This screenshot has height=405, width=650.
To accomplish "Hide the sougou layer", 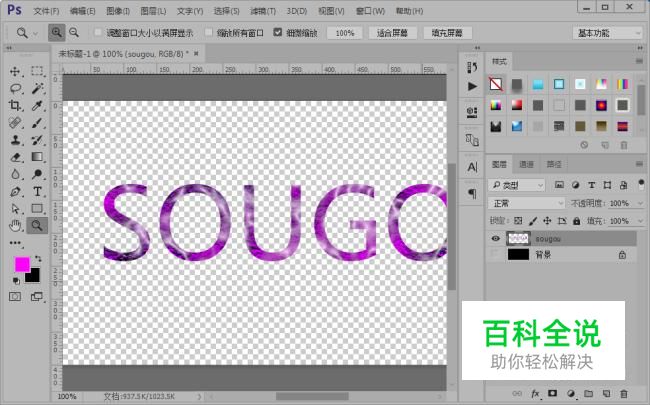I will [x=495, y=238].
